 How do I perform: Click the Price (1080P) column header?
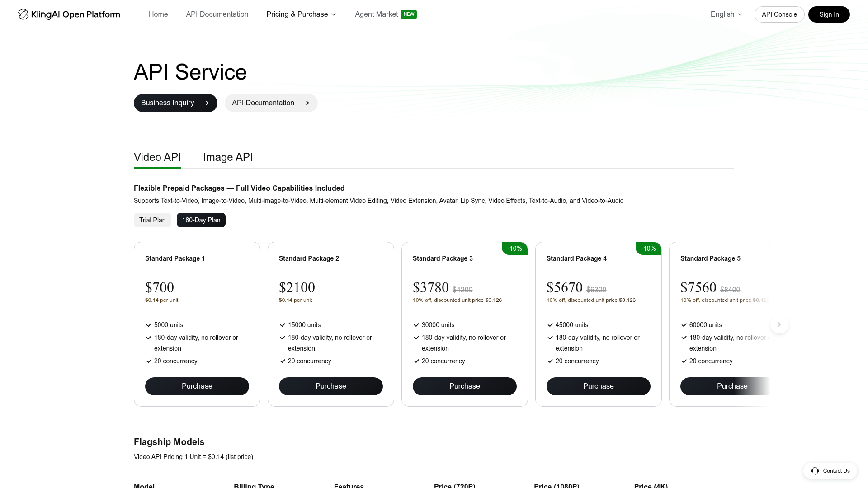pyautogui.click(x=557, y=486)
